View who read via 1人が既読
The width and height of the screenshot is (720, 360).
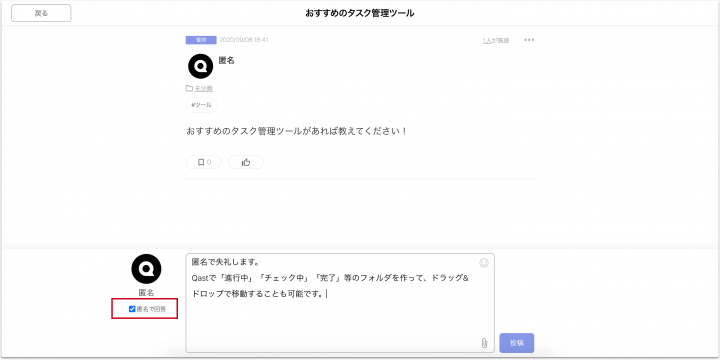pyautogui.click(x=496, y=40)
